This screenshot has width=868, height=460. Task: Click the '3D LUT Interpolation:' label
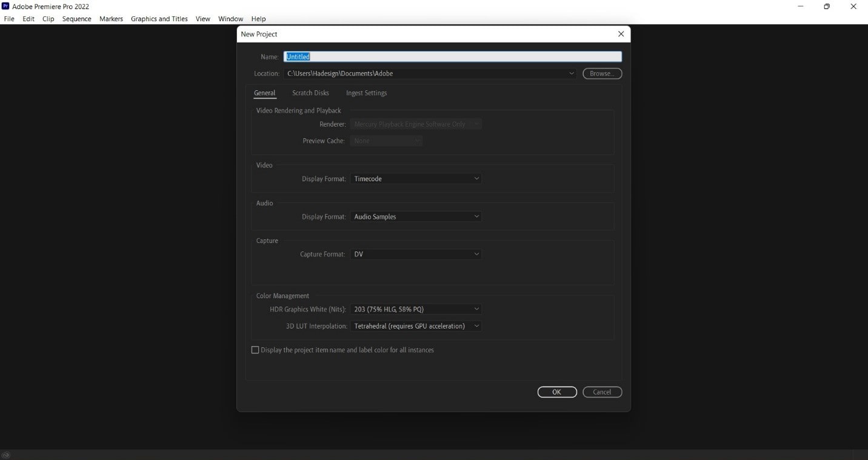(x=316, y=326)
